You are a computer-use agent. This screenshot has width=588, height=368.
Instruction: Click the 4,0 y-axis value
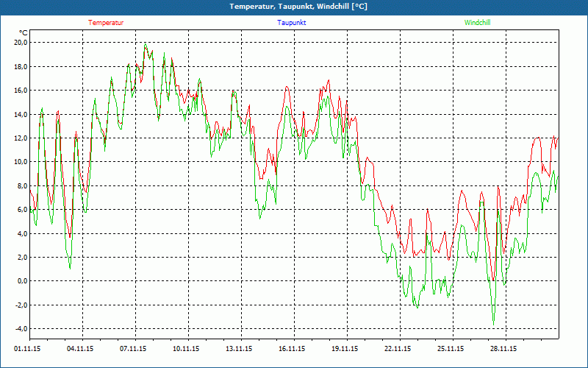(x=22, y=233)
